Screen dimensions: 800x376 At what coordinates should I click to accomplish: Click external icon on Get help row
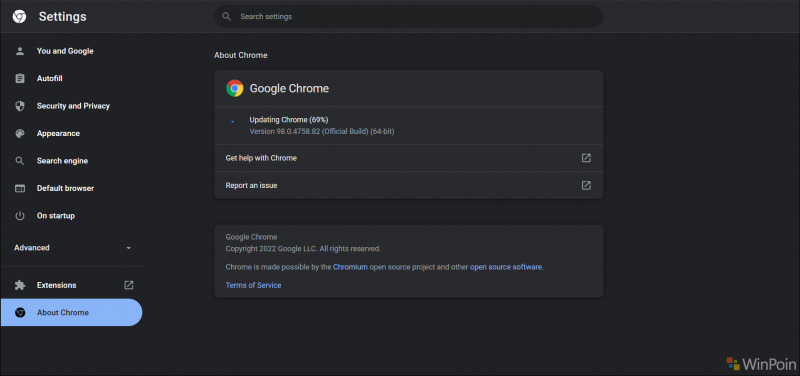coord(586,158)
